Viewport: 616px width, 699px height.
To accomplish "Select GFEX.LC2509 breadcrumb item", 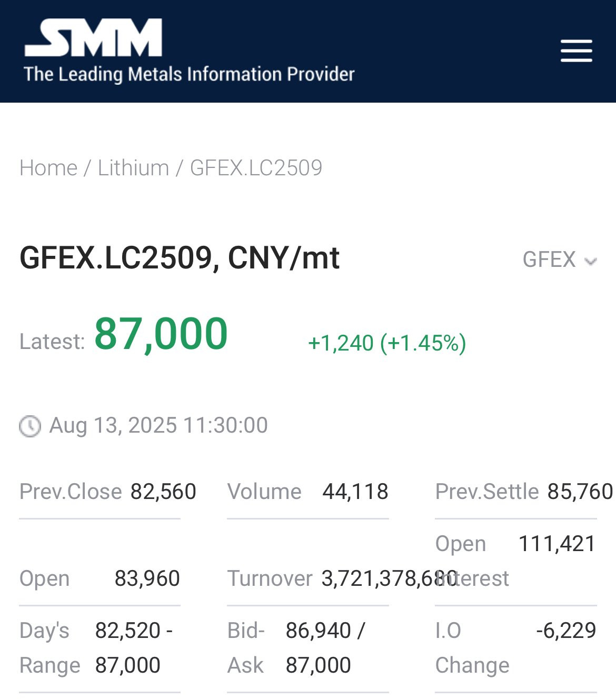I will pos(256,168).
